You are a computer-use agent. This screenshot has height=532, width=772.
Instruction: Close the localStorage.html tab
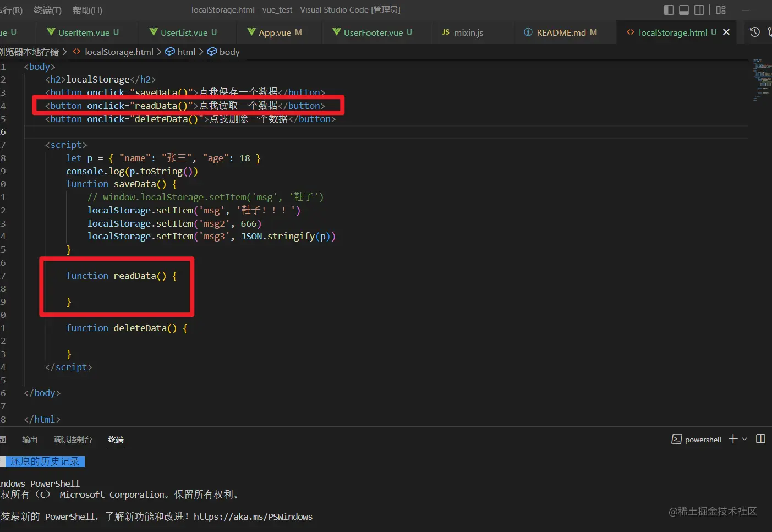click(x=726, y=32)
